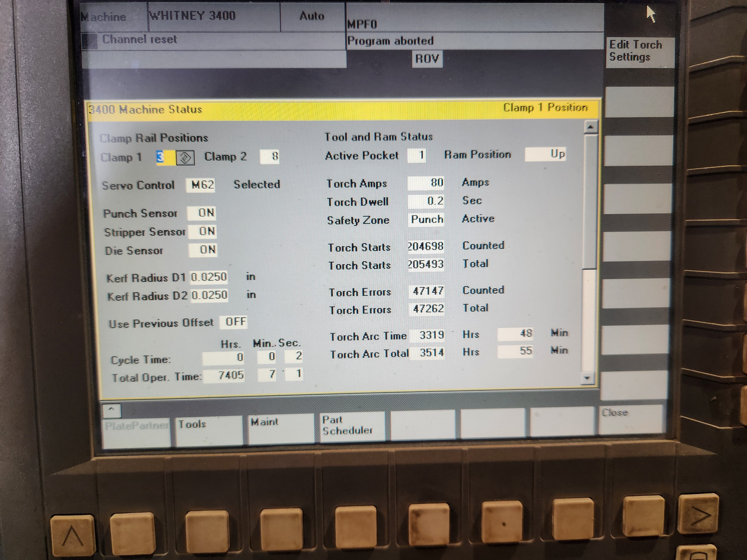Click the vertical scrollbar track
Screen dimensions: 747x560
point(588,321)
